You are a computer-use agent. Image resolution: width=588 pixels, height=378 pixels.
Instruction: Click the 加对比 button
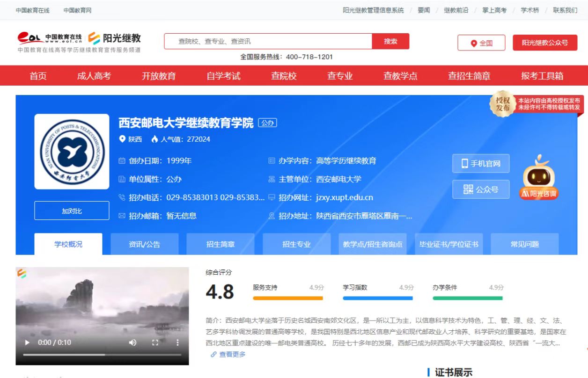pos(72,211)
